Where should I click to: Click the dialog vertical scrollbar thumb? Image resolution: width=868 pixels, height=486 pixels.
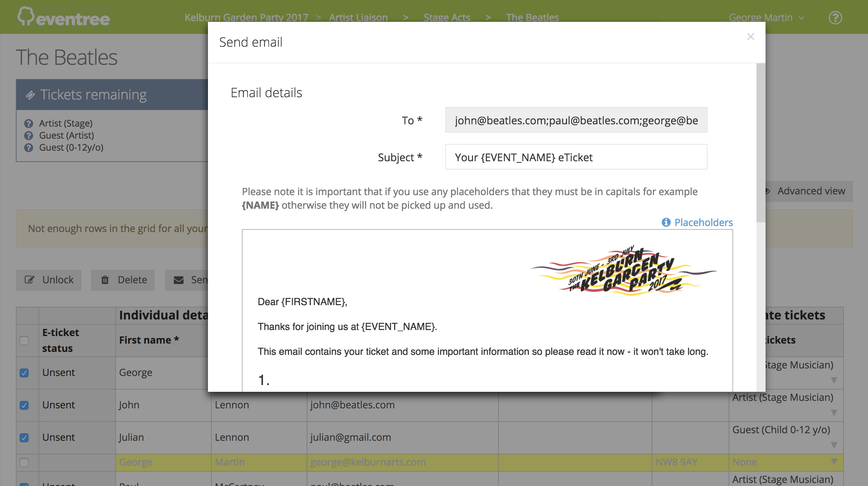click(x=761, y=142)
